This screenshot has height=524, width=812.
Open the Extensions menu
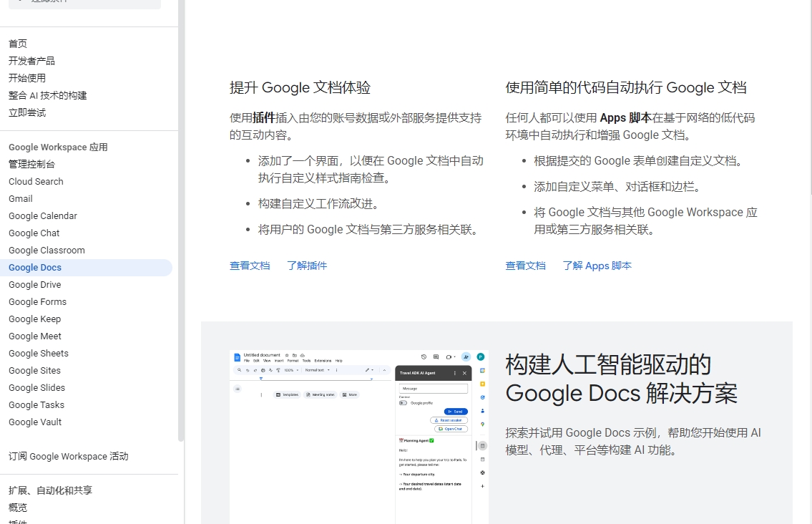[323, 361]
